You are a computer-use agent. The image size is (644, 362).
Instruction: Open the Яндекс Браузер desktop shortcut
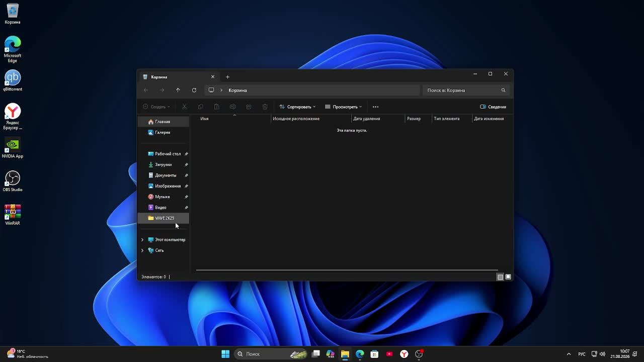[13, 117]
